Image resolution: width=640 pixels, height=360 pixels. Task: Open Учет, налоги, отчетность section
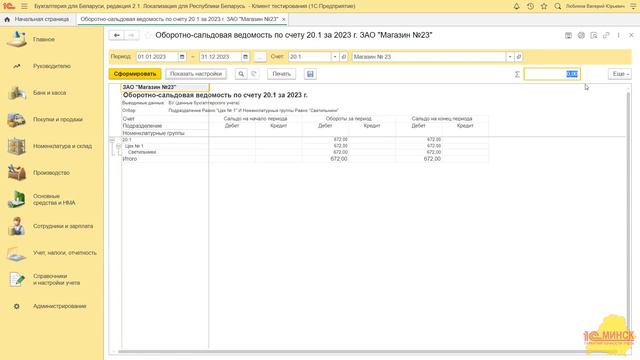coord(64,253)
